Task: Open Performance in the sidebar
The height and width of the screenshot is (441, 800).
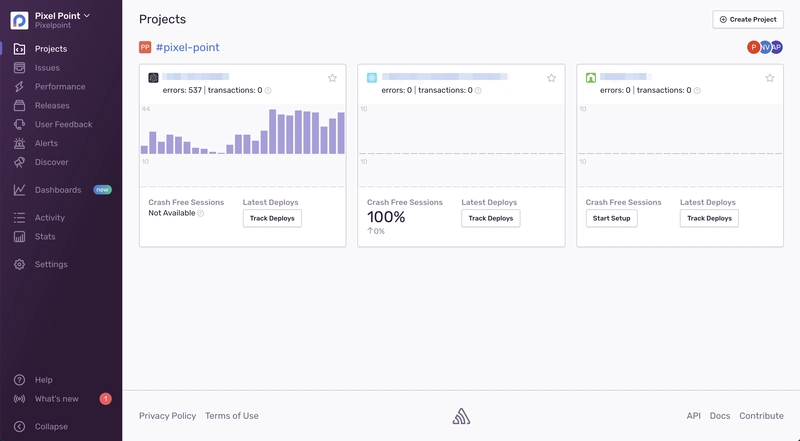Action: pos(60,87)
